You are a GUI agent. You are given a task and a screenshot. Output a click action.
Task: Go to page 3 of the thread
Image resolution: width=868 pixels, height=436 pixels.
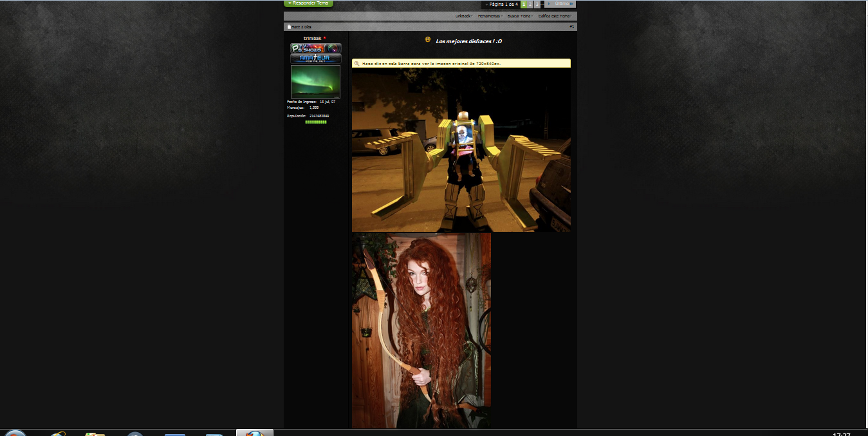point(537,4)
